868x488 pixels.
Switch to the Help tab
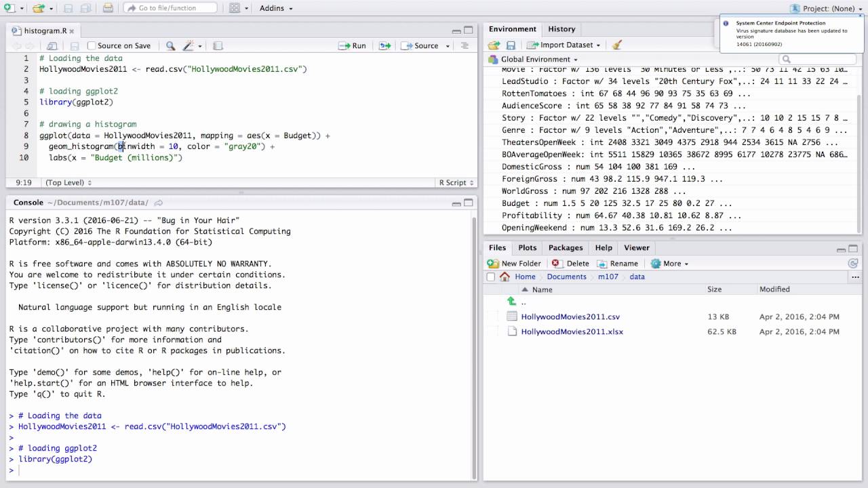pyautogui.click(x=604, y=248)
